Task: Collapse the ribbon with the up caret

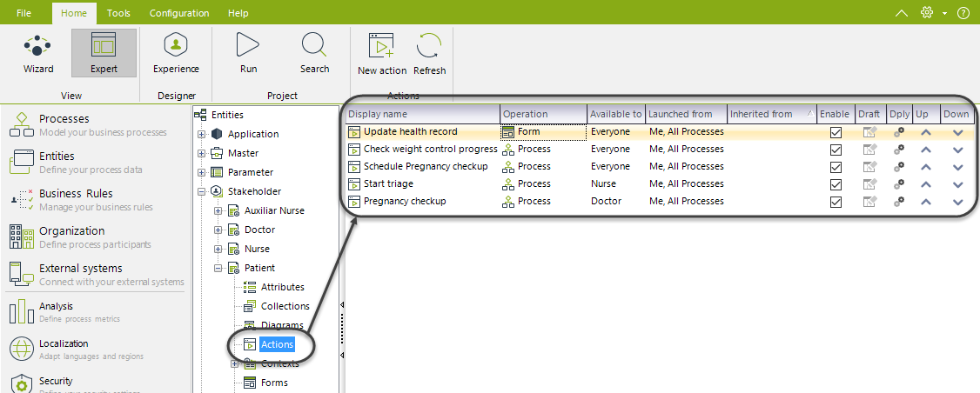Action: [x=902, y=12]
